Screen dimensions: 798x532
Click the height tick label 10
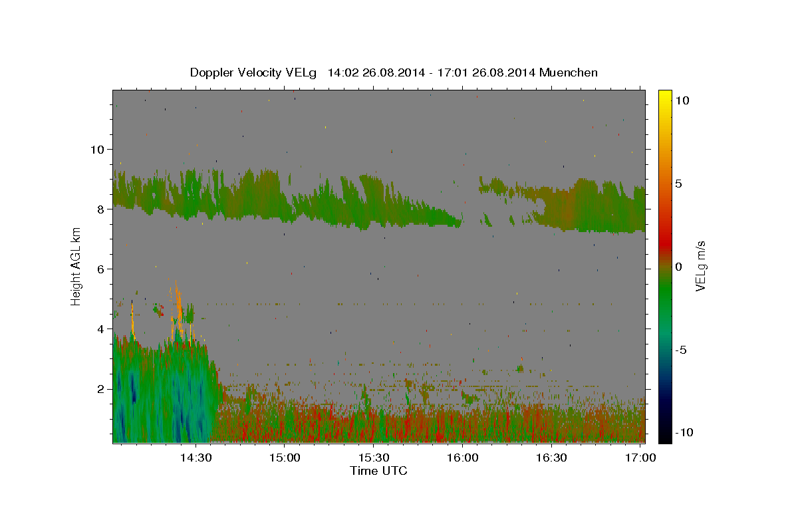point(98,149)
